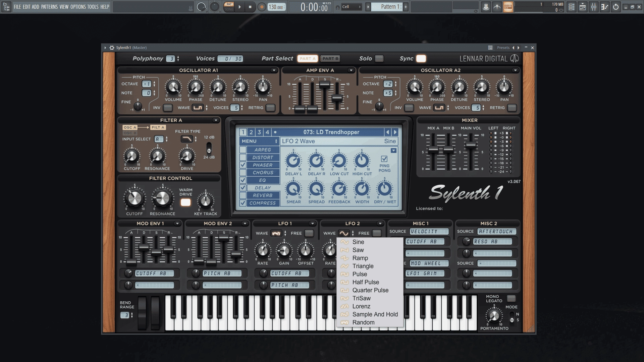Expand the Oscillator A1 dropdown arrow

pos(274,70)
